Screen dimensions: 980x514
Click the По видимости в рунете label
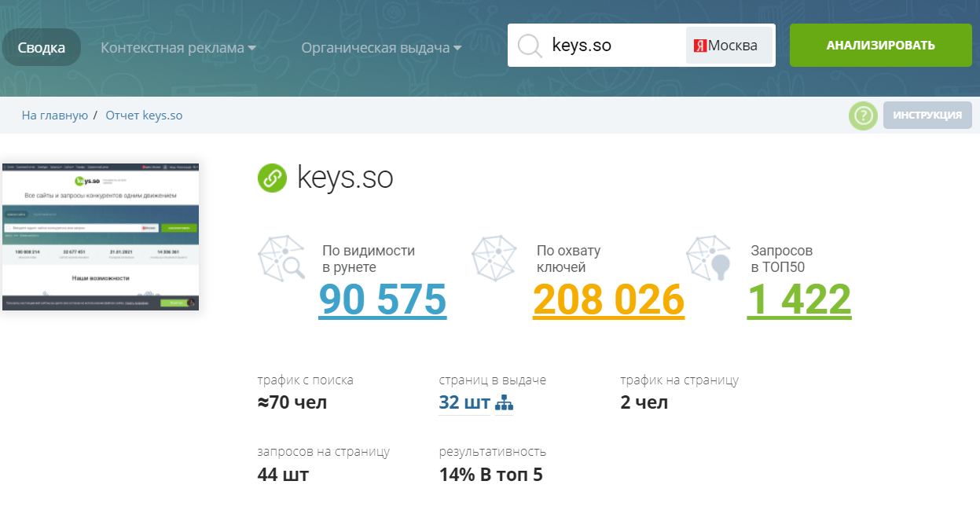click(x=369, y=259)
